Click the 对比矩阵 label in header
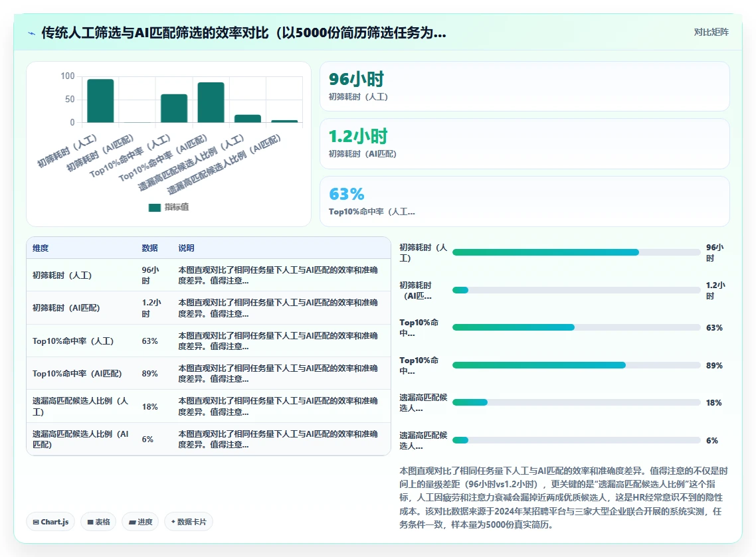 pyautogui.click(x=711, y=33)
